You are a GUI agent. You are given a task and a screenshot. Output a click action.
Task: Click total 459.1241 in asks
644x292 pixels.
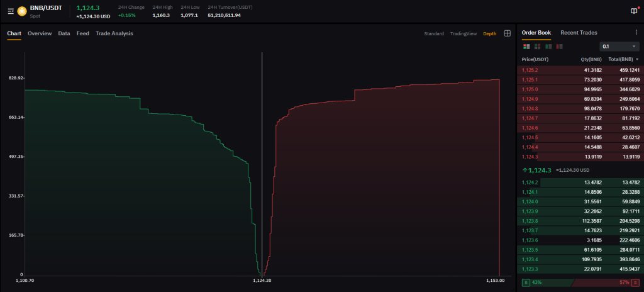tap(630, 70)
